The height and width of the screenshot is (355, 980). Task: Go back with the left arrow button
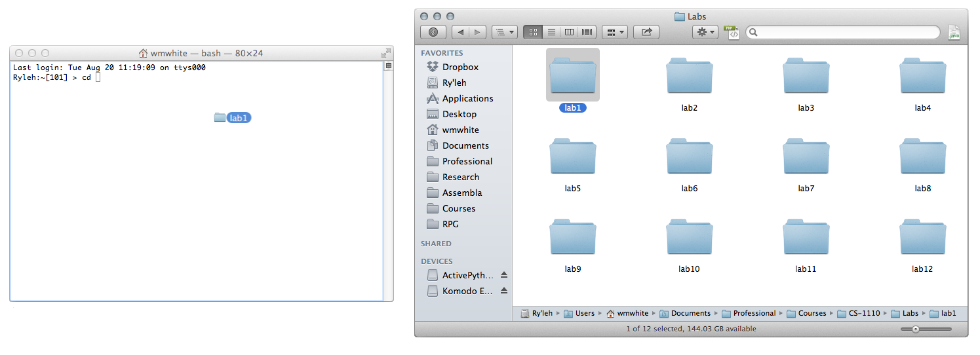pyautogui.click(x=460, y=31)
